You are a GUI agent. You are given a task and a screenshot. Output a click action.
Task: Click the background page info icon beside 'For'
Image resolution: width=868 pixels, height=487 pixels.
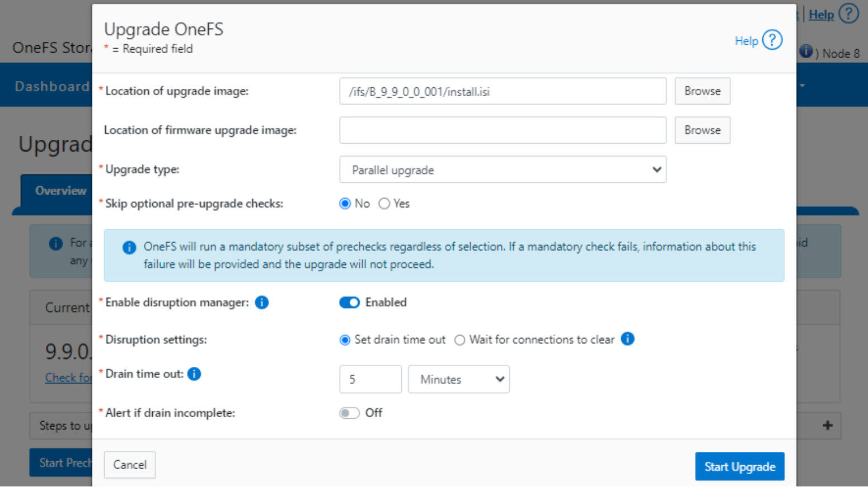(55, 244)
